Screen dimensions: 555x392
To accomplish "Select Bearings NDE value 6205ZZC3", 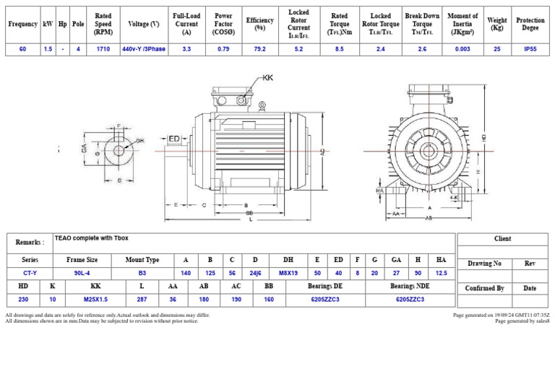I will [410, 300].
